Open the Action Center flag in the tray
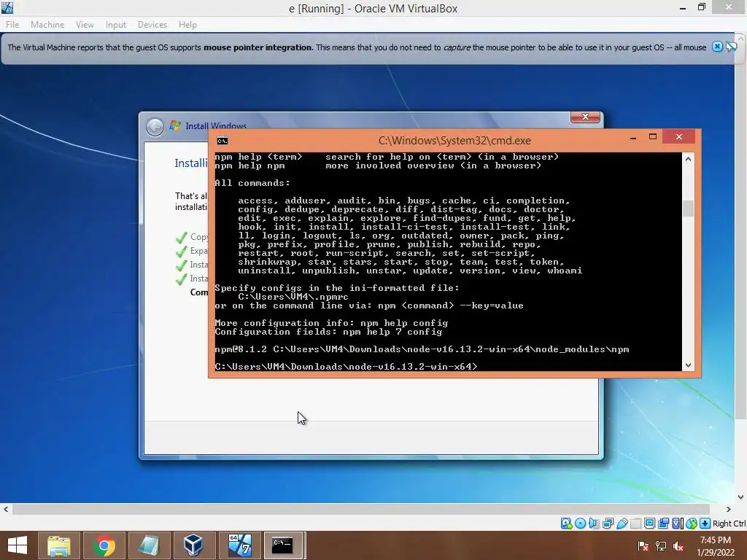 643,546
